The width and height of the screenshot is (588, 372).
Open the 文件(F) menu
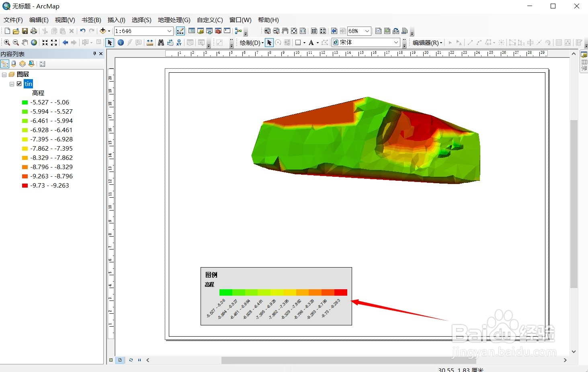point(13,20)
